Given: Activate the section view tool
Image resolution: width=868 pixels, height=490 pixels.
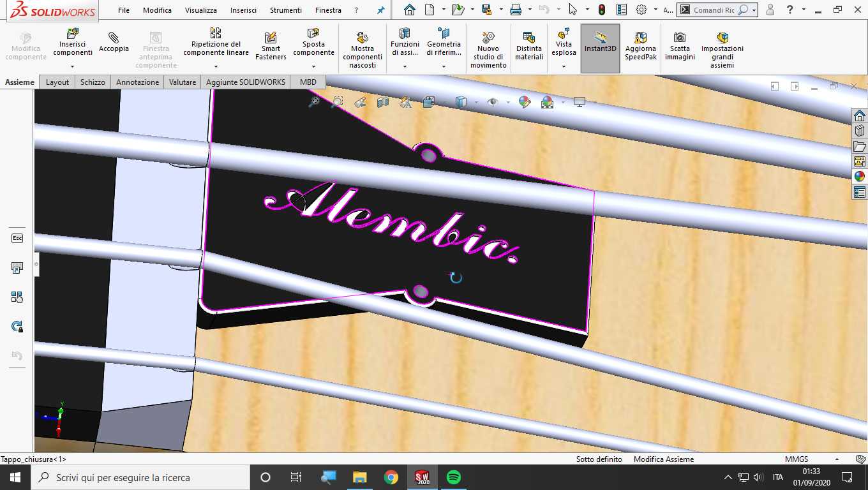Looking at the screenshot, I should 383,102.
